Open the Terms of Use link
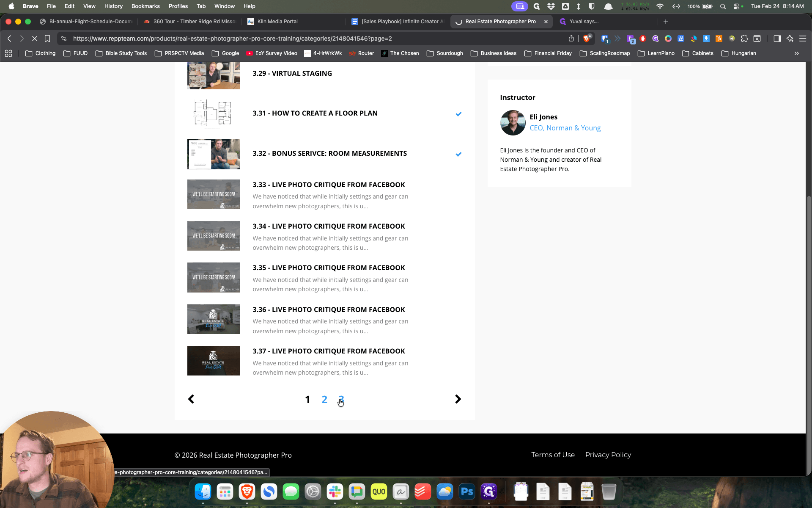812x508 pixels. click(553, 455)
